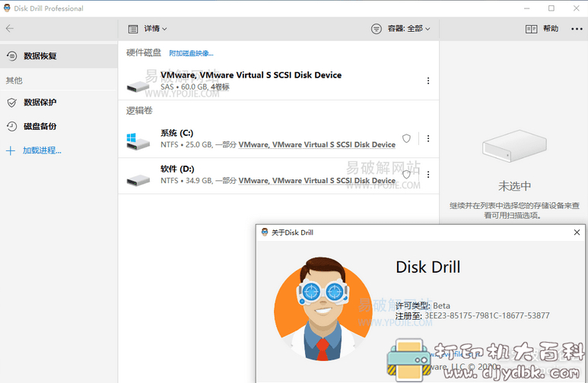Image resolution: width=588 pixels, height=383 pixels.
Task: Open the 磁盘备份 disk backup section
Action: pyautogui.click(x=59, y=126)
